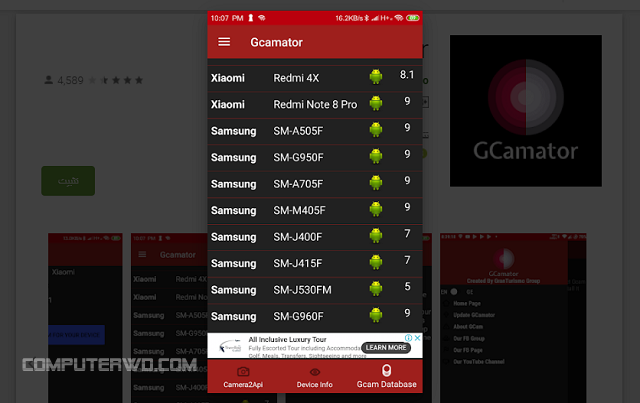640x403 pixels.
Task: Select the SM-M405F model text
Action: [x=300, y=211]
